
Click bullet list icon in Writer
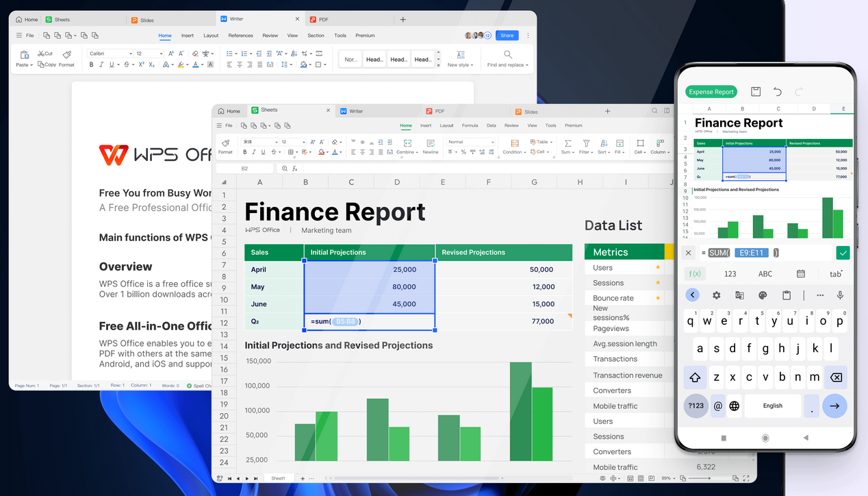tap(229, 53)
